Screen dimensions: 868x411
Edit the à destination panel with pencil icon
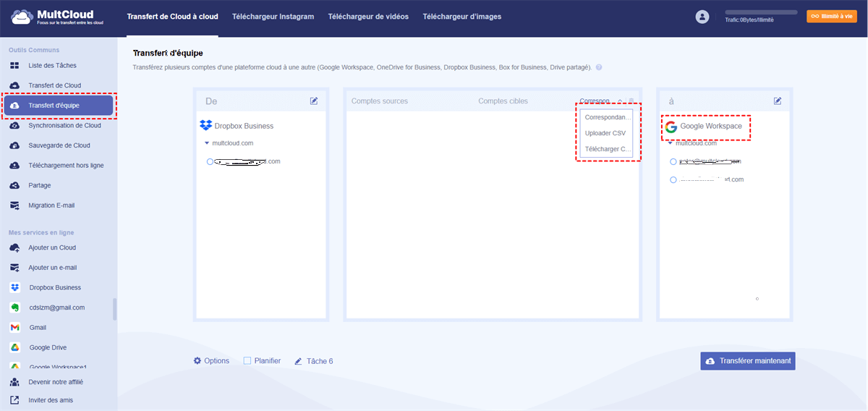778,101
